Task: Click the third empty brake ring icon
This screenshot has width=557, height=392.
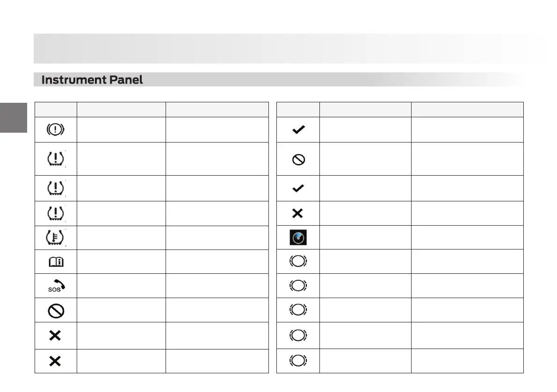Action: (298, 310)
